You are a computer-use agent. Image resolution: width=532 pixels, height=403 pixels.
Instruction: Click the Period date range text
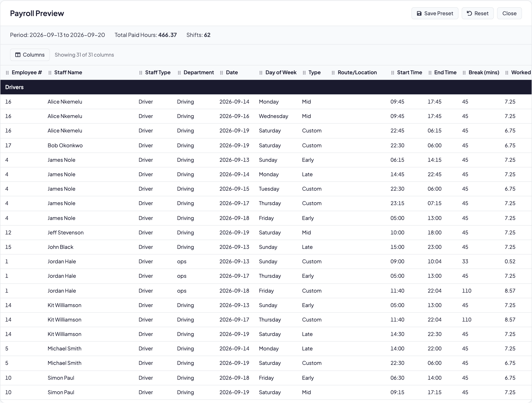tap(57, 35)
